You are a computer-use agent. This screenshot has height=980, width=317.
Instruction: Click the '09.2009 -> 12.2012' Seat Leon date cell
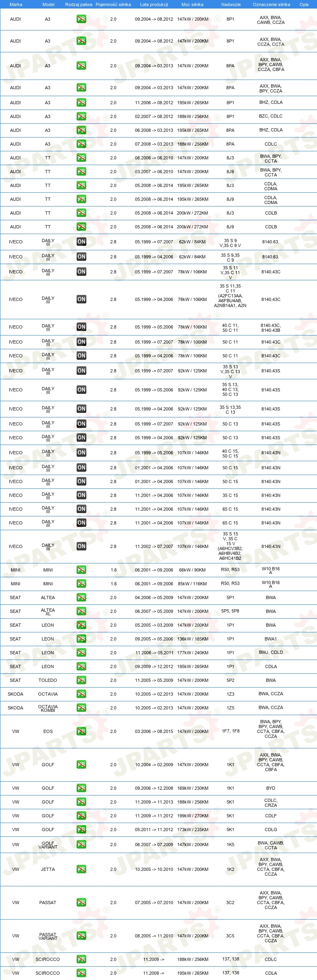154,666
